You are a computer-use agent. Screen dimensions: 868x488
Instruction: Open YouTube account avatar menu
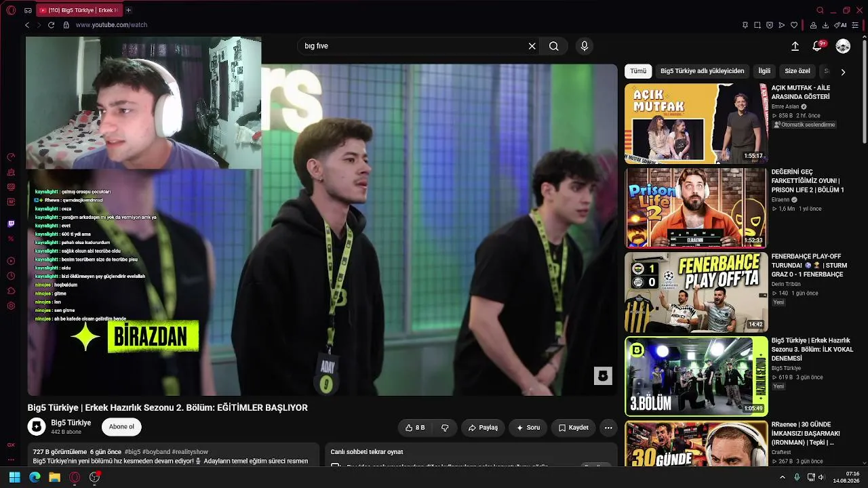pyautogui.click(x=843, y=46)
